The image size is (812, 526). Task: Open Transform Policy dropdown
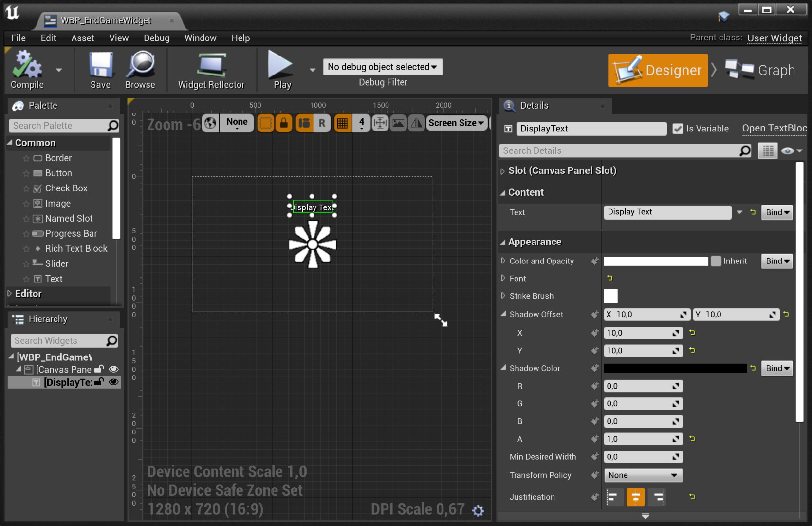click(643, 475)
